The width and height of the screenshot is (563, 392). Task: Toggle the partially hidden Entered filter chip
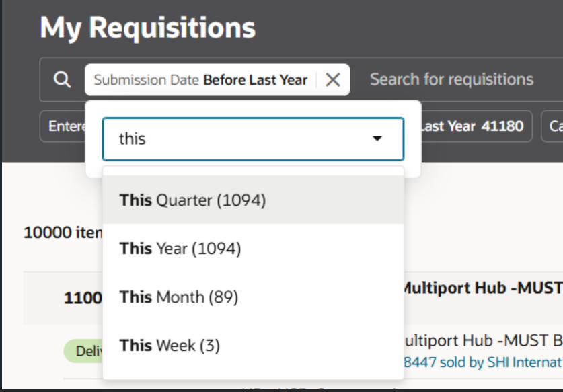(63, 126)
